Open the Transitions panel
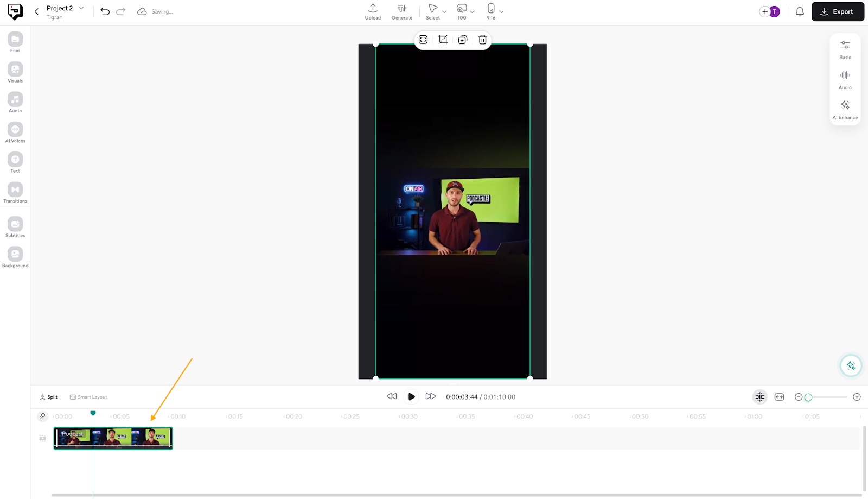868x499 pixels. (15, 193)
